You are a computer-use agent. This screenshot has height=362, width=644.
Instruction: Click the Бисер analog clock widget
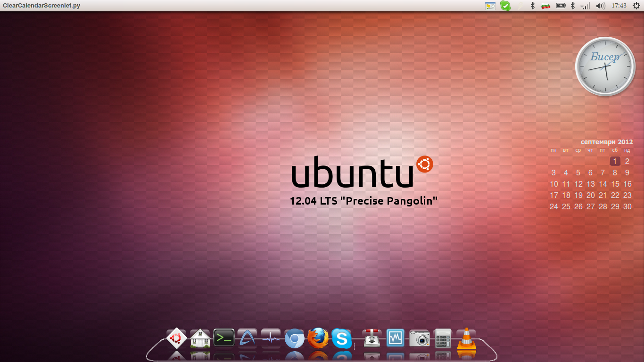click(x=605, y=66)
